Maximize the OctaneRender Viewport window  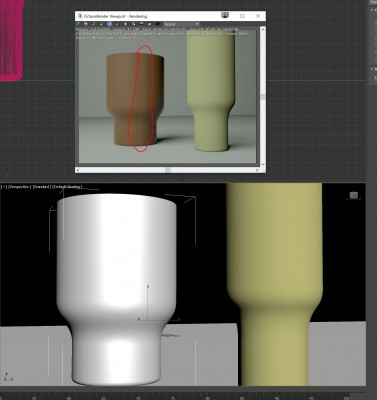pyautogui.click(x=242, y=16)
